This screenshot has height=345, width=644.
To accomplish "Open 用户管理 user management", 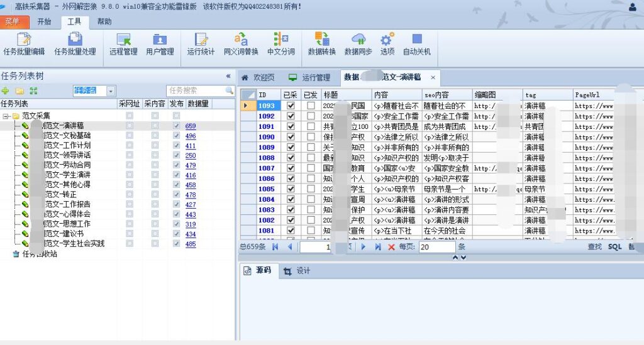I will (x=160, y=44).
